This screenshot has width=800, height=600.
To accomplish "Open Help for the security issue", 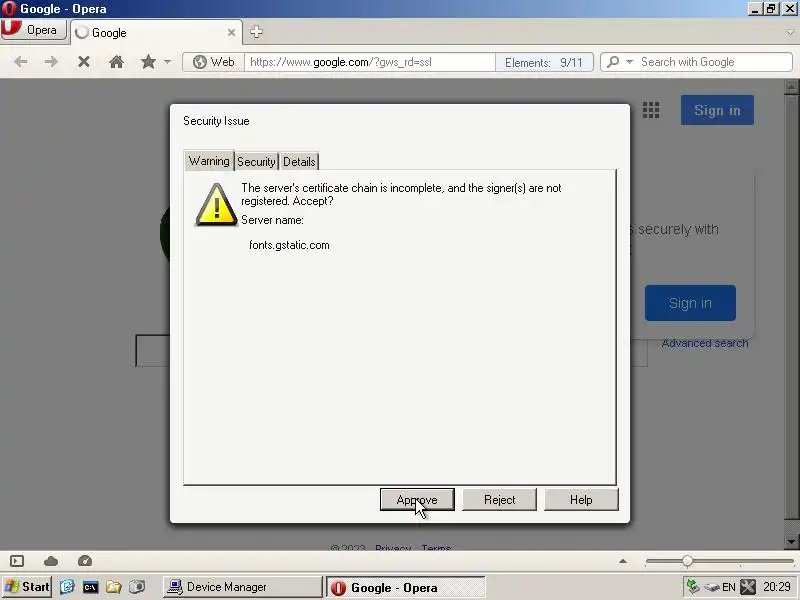I will 581,499.
